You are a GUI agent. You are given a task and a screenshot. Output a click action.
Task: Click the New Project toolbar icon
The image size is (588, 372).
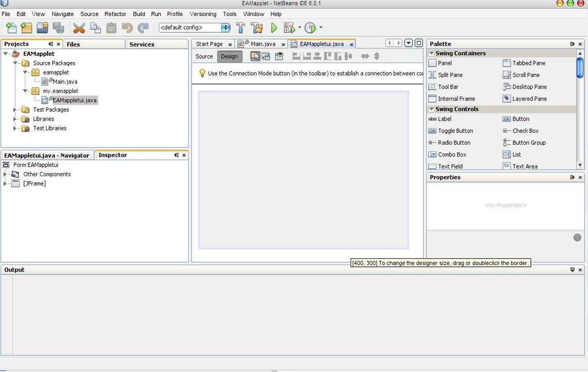26,28
